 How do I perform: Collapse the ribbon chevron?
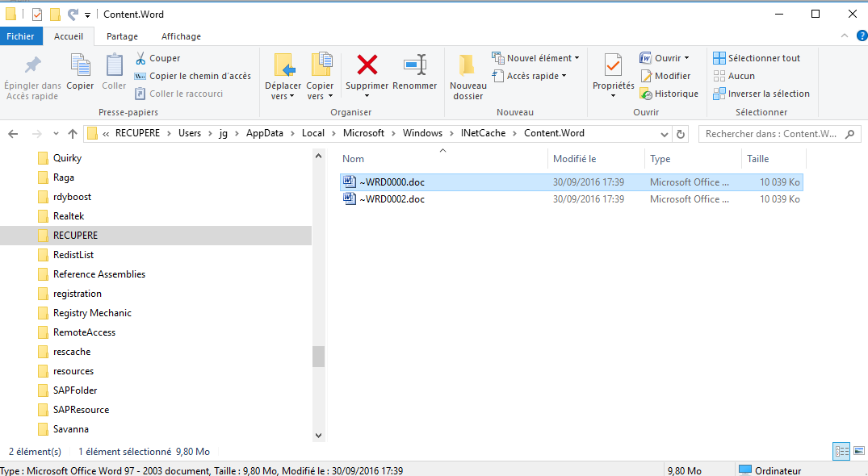coord(845,36)
